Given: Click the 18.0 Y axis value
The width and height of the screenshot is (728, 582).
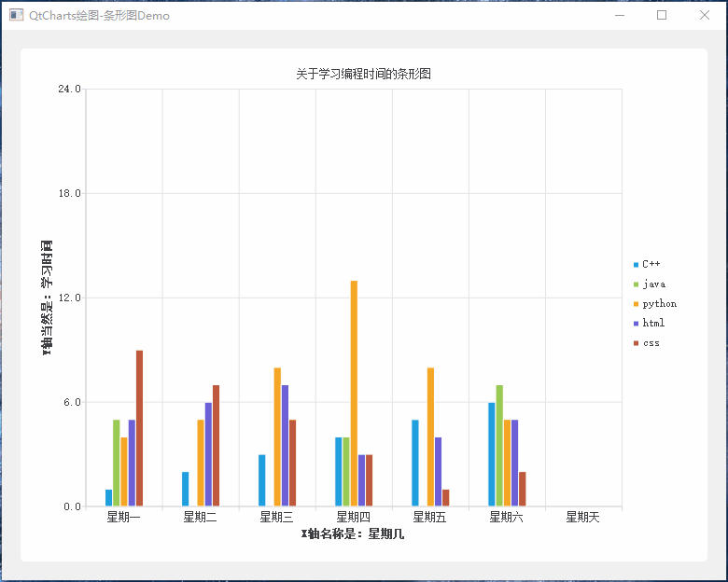Looking at the screenshot, I should pos(70,193).
